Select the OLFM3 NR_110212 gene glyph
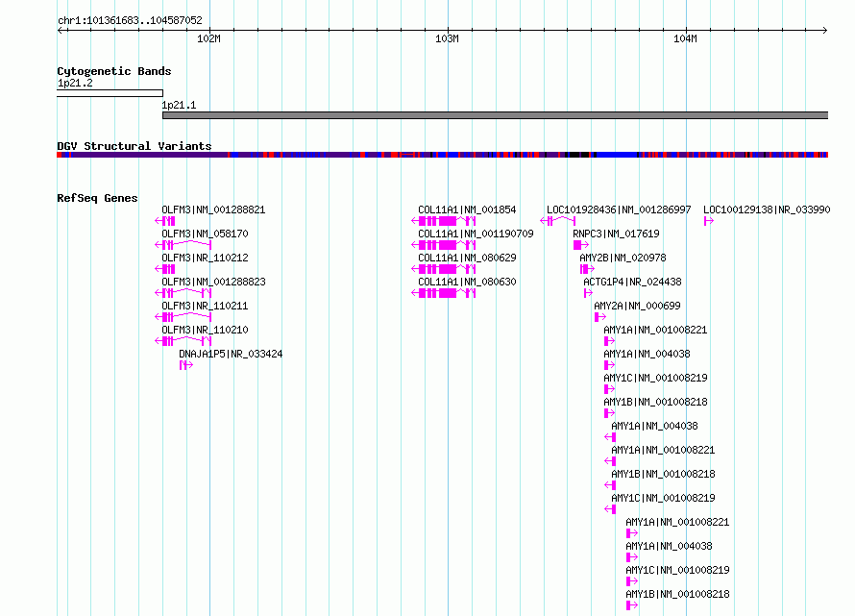 [165, 269]
